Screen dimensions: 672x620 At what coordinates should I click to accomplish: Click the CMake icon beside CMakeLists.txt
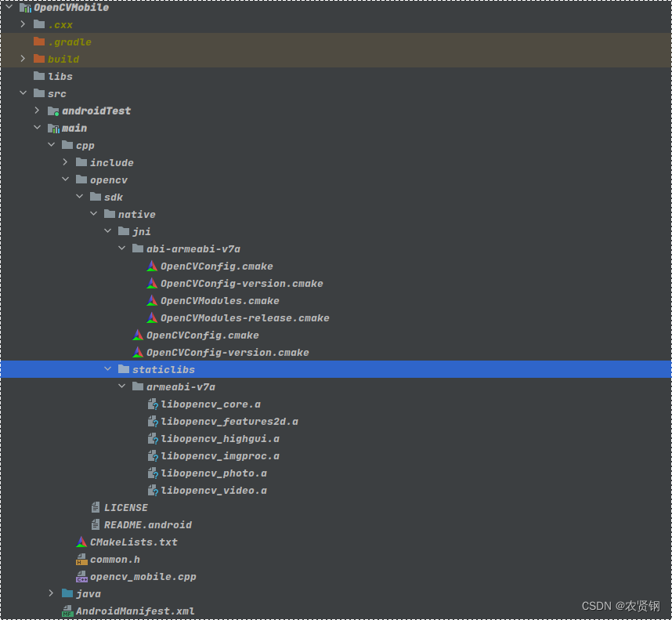coord(81,542)
